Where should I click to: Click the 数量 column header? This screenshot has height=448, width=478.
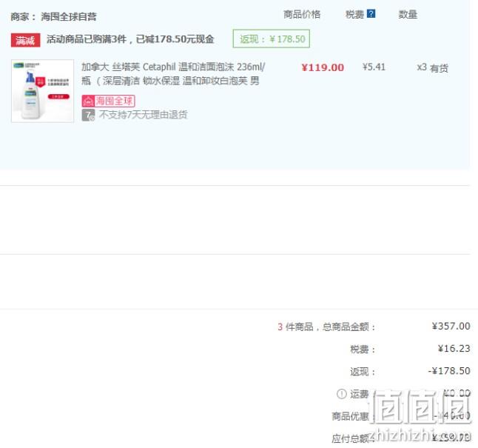coord(408,14)
